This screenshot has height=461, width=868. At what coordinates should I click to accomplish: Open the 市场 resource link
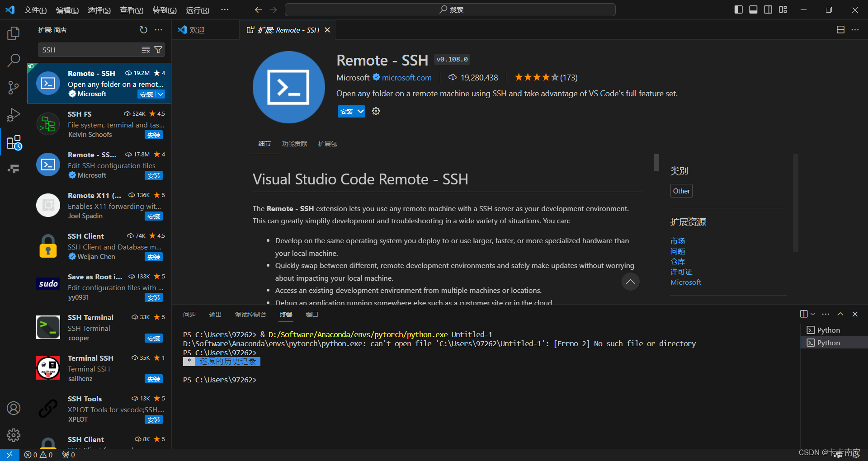tap(678, 241)
